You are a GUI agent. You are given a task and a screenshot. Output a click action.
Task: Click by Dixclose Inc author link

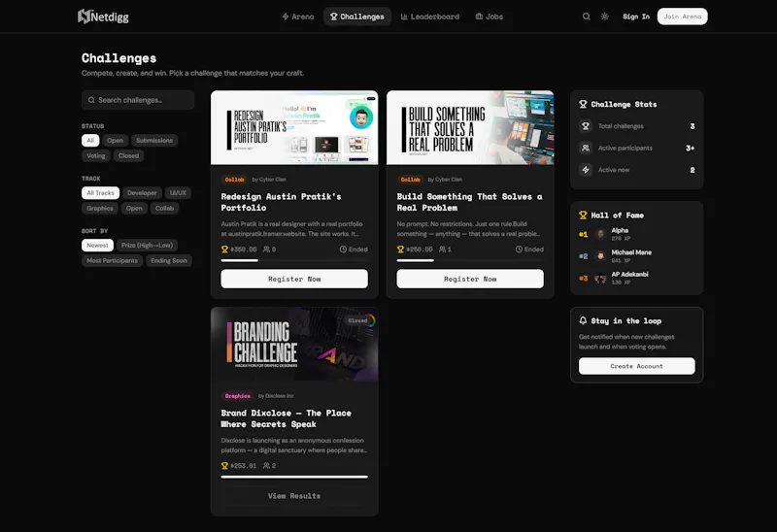coord(276,396)
